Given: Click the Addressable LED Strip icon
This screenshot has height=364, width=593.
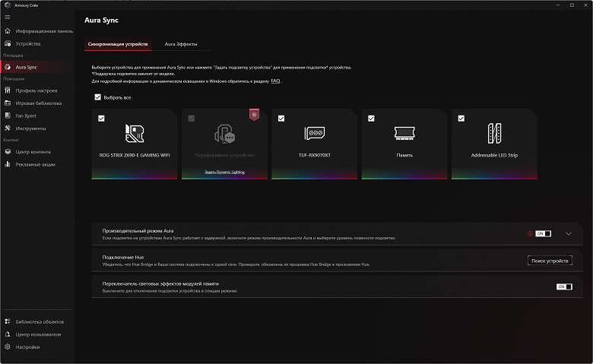Looking at the screenshot, I should (494, 134).
